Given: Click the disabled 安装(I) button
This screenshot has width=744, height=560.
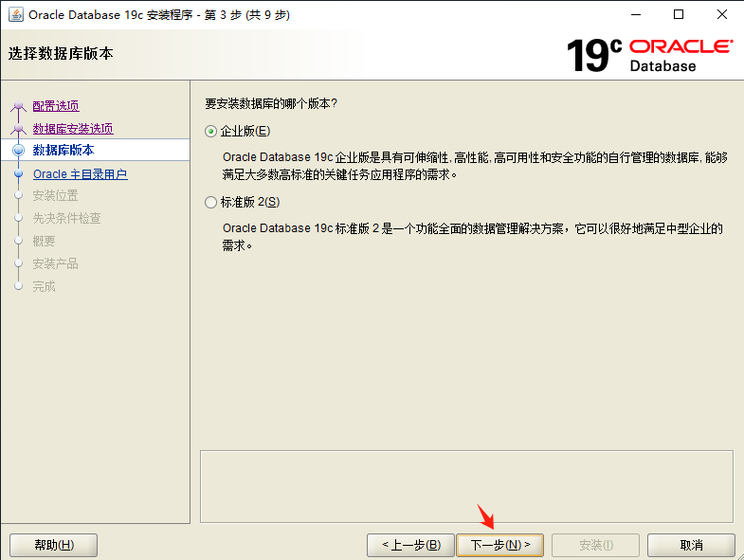Looking at the screenshot, I should tap(595, 545).
